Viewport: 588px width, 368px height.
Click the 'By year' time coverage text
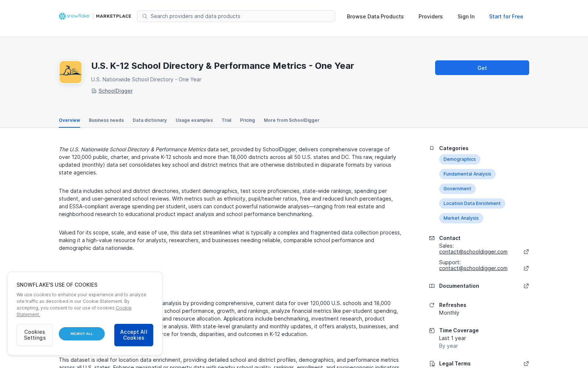448,346
